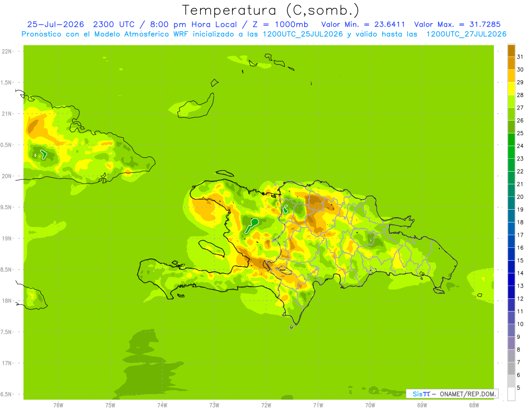
Task: Click '8:00 pm Hora Local' text
Action: (192, 24)
